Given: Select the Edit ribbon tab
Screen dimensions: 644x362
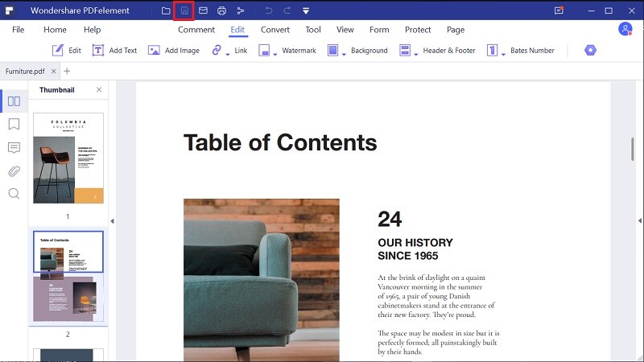Looking at the screenshot, I should point(237,30).
